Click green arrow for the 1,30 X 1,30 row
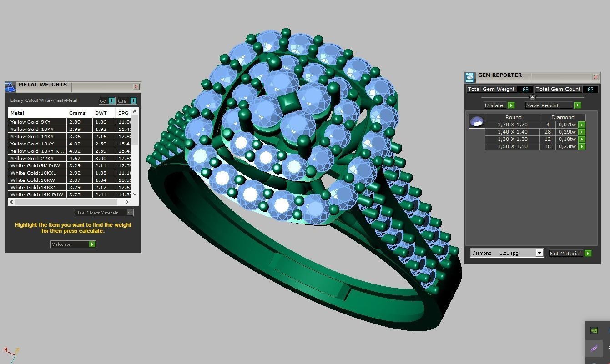This screenshot has height=364, width=610. coord(581,139)
